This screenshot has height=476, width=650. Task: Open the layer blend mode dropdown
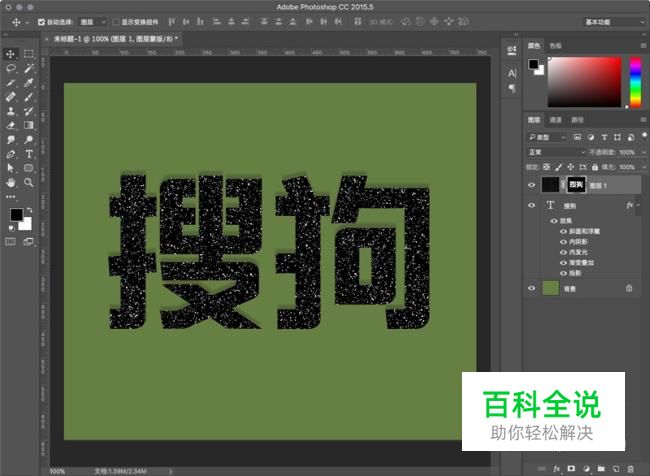point(557,152)
